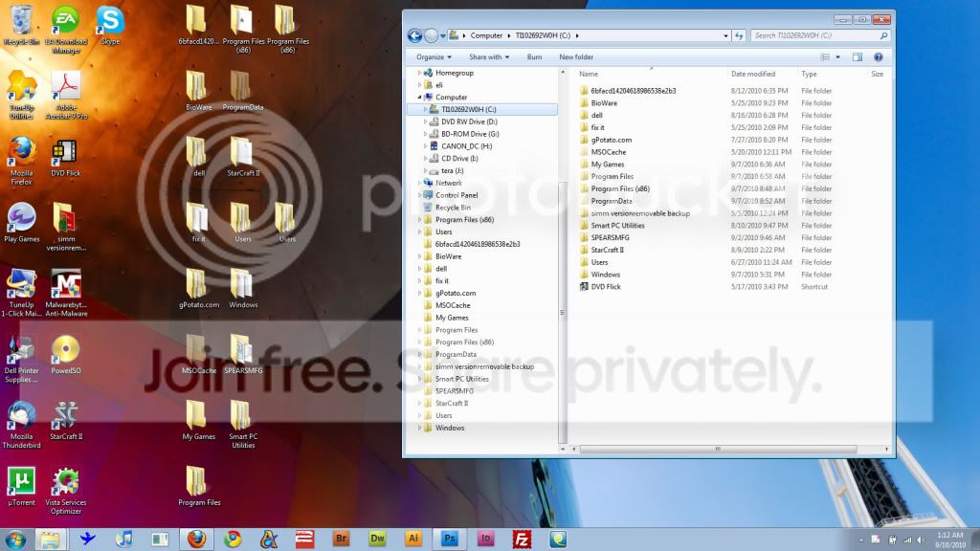Open the Skype desktop shortcut

[110, 25]
